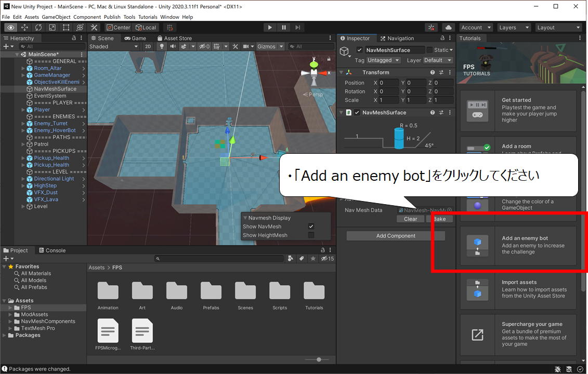Toggle scene grid visibility icon
Viewport: 588px width, 374px height.
[x=217, y=46]
